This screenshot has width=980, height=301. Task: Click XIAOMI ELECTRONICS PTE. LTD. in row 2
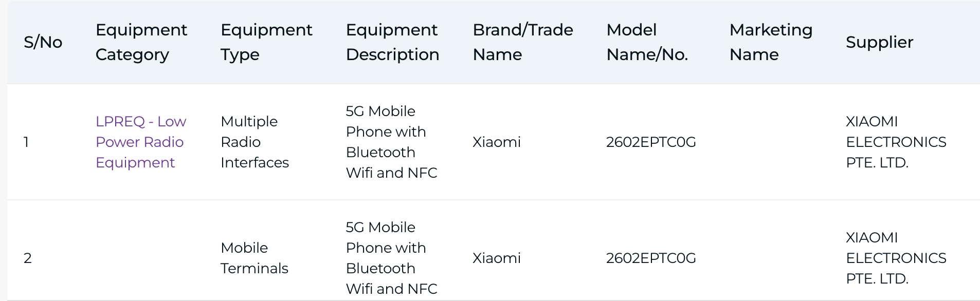(896, 258)
